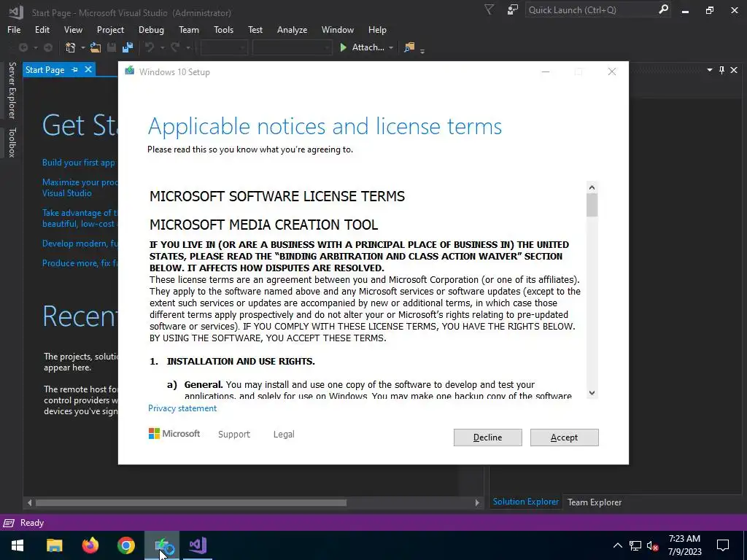Click the Visual Studio taskbar icon
Image resolution: width=747 pixels, height=560 pixels.
198,545
